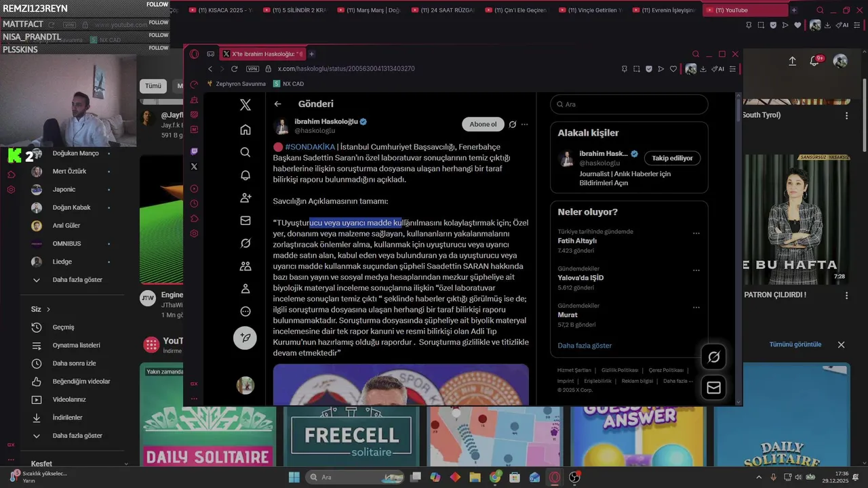
Task: Click VPN badge in address bar
Action: pos(253,68)
